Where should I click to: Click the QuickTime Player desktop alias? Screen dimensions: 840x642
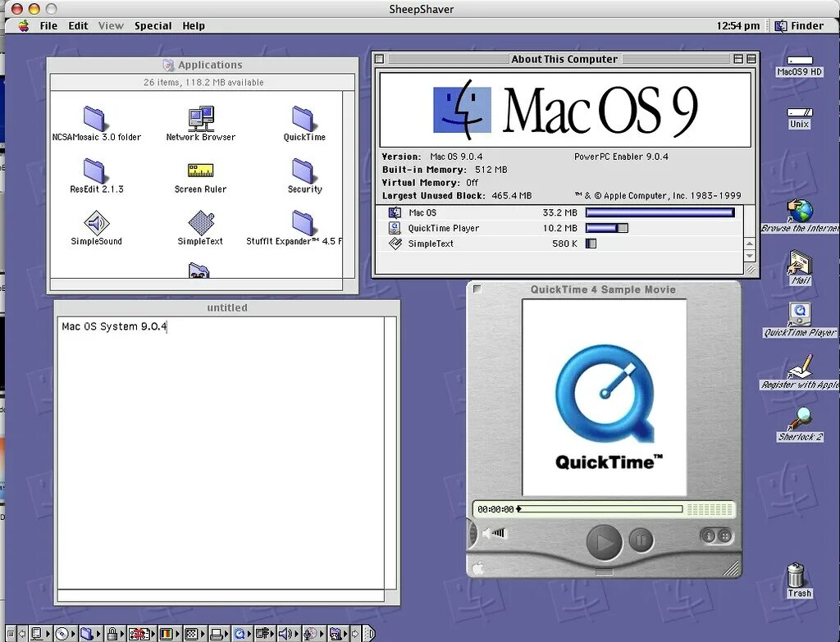[799, 314]
